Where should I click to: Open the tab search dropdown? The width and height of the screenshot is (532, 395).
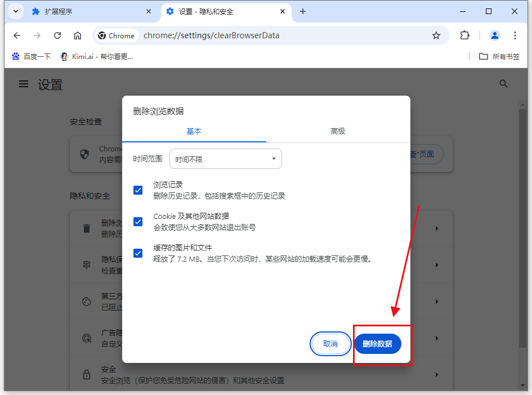16,11
